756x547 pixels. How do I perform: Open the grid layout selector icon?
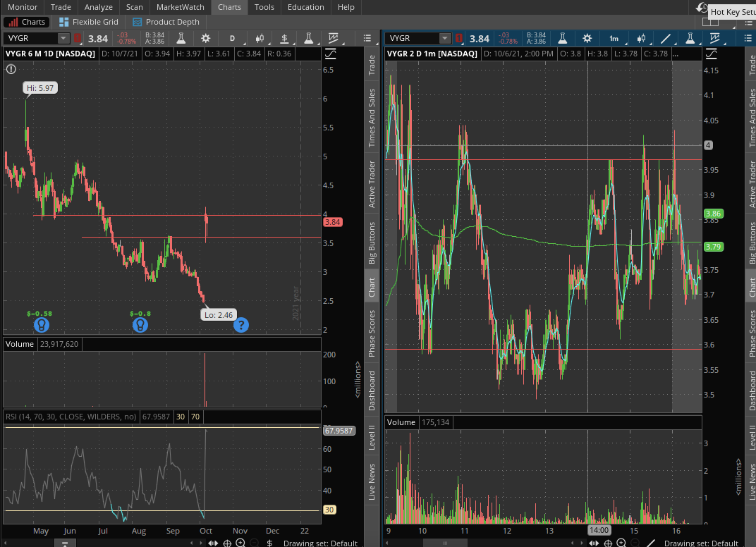711,22
